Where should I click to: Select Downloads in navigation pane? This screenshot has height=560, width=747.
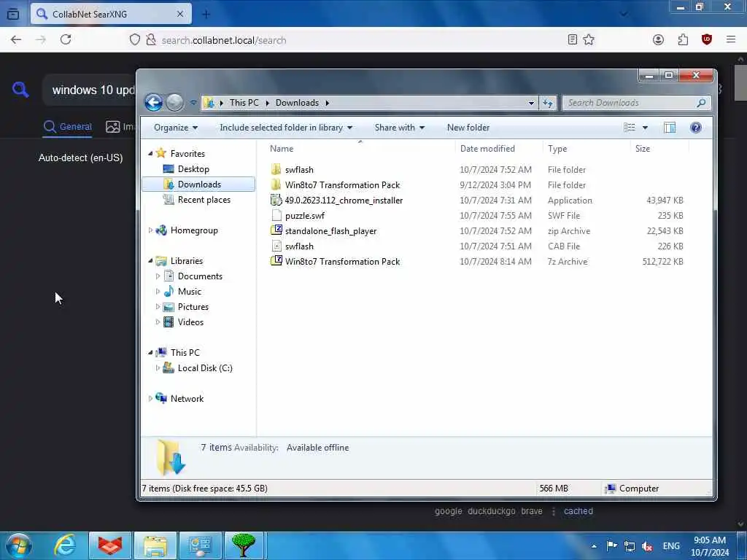click(198, 184)
